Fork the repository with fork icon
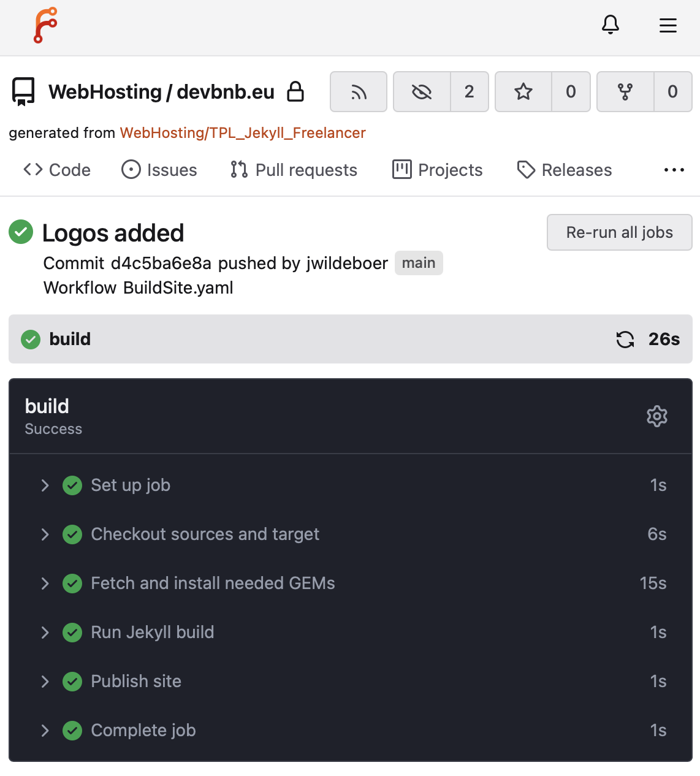Image resolution: width=700 pixels, height=776 pixels. (625, 92)
